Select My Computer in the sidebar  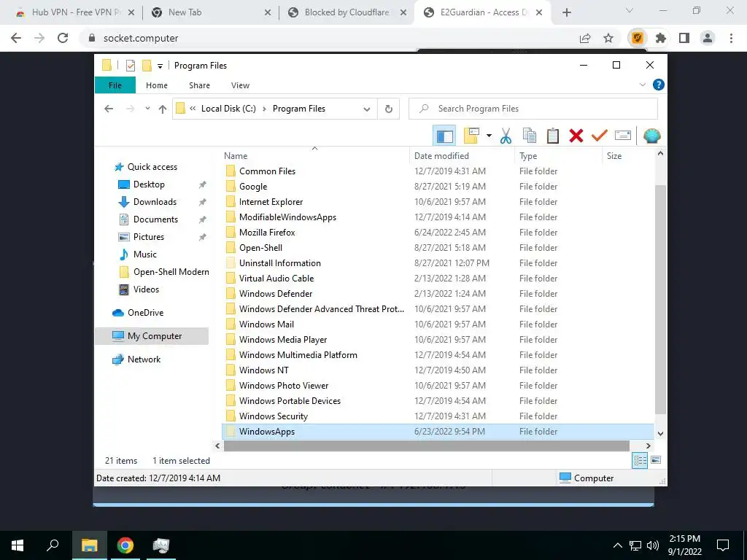(152, 336)
